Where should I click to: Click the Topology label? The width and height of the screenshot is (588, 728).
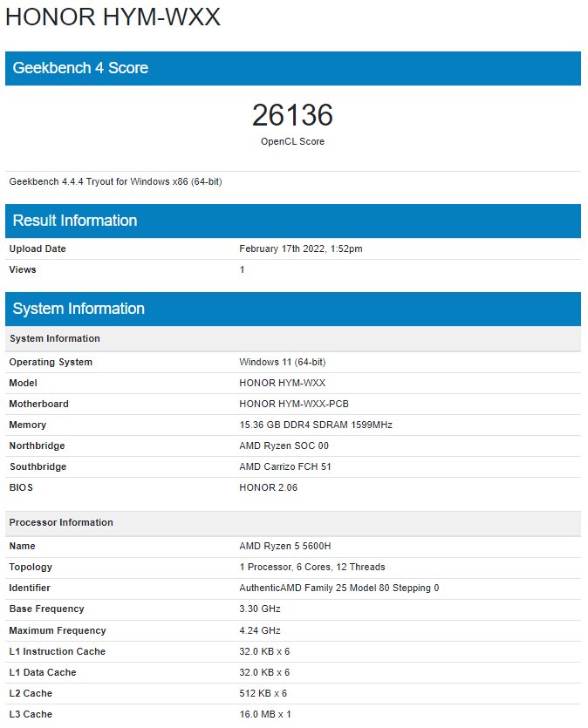tap(31, 567)
